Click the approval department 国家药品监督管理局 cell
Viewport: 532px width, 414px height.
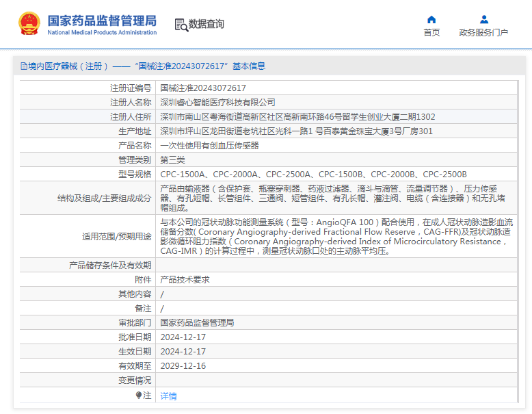pos(197,323)
